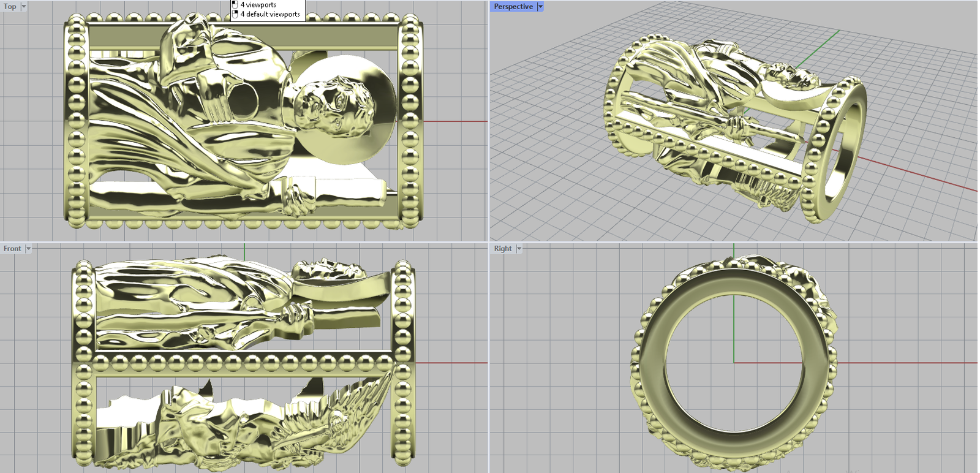This screenshot has height=473, width=980.
Task: Select the Right viewport title label
Action: point(503,249)
